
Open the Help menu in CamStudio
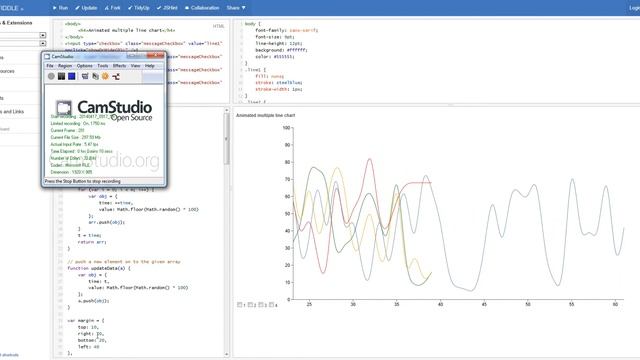(x=150, y=66)
